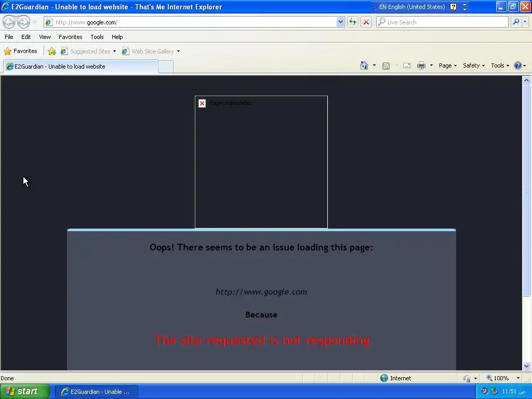Click the Because label on page
Viewport: 532px width, 399px height.
[261, 314]
